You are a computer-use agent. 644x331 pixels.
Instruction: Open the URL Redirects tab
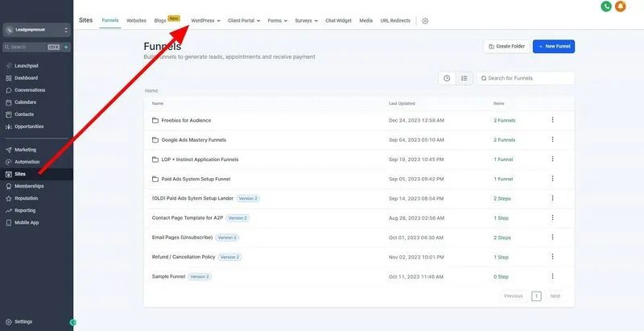[x=395, y=20]
